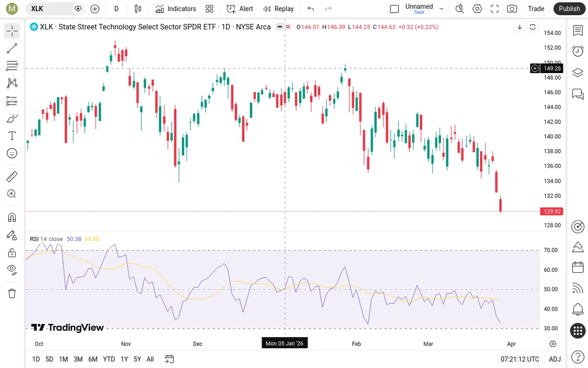Open the emoji icons tool

pos(12,154)
